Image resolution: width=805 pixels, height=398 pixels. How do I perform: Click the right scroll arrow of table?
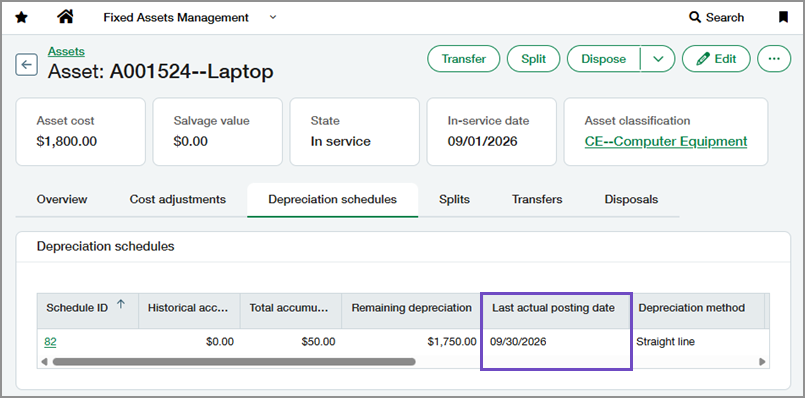[x=762, y=362]
